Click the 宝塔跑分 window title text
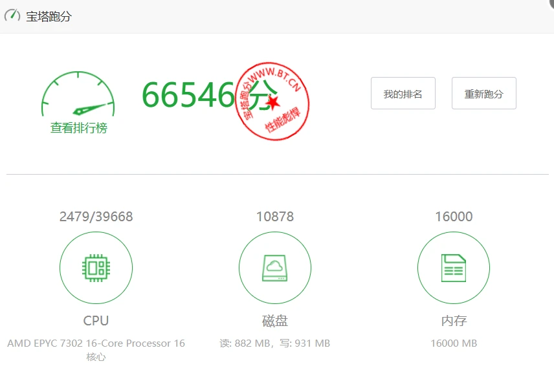 point(49,17)
